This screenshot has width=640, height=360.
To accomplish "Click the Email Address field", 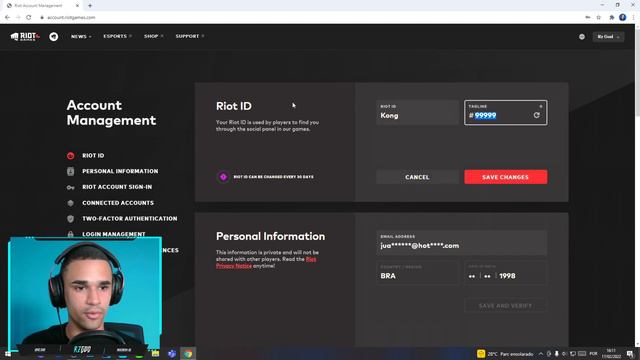I will pos(461,243).
